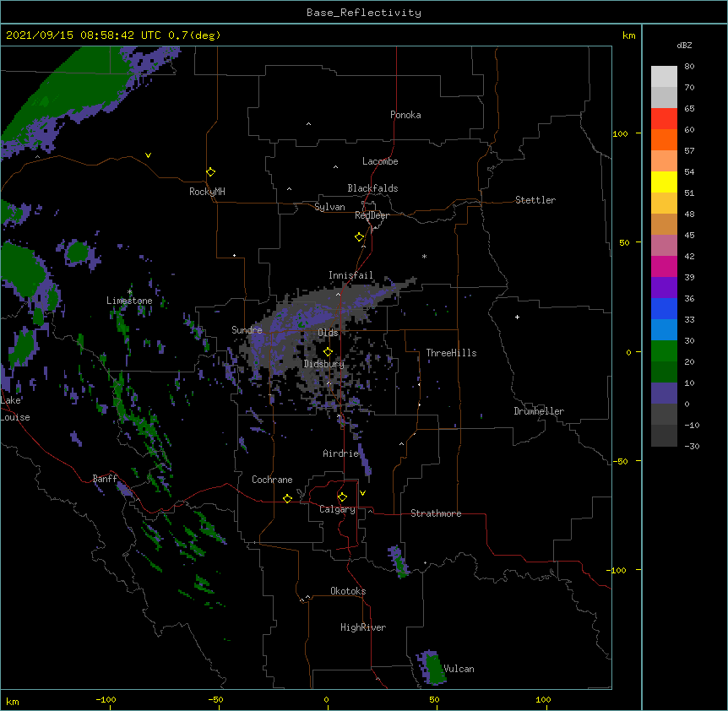728x711 pixels.
Task: Click the Ponoka city label
Action: pyautogui.click(x=405, y=115)
